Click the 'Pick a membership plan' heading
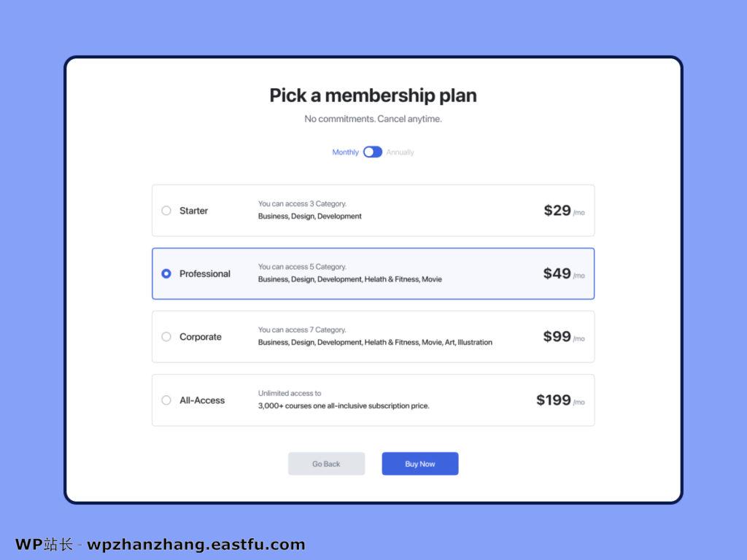The width and height of the screenshot is (747, 560). [x=373, y=96]
